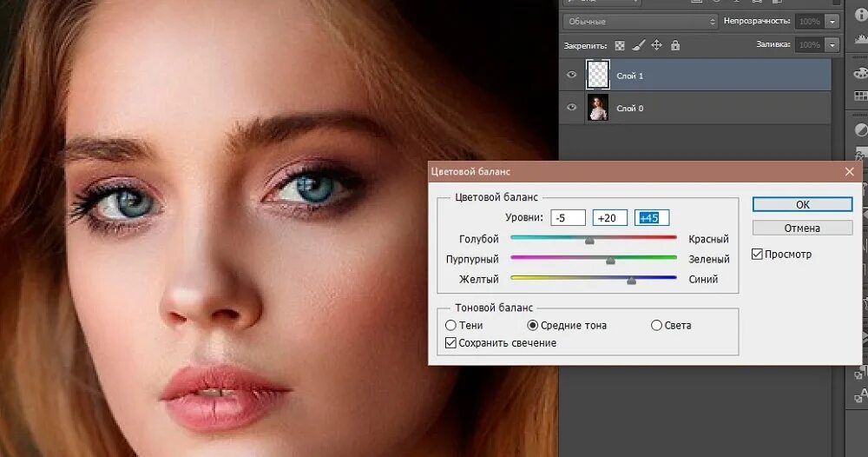Viewport: 868px width, 457px height.
Task: Select the Тени radio button
Action: point(450,325)
